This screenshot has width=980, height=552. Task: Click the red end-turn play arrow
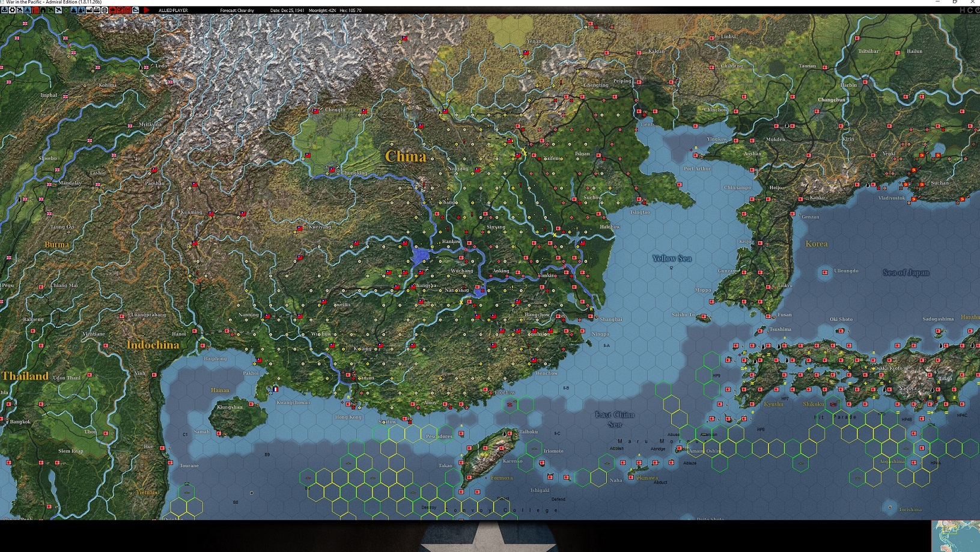coord(146,10)
